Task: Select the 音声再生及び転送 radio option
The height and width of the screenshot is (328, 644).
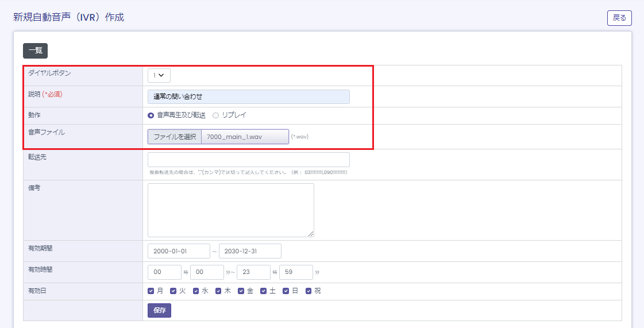Action: pos(151,115)
